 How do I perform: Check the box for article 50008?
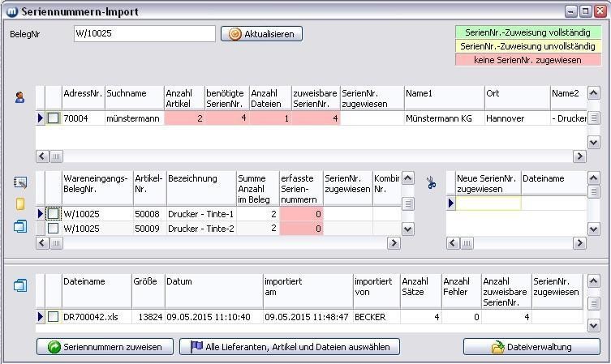coord(53,214)
